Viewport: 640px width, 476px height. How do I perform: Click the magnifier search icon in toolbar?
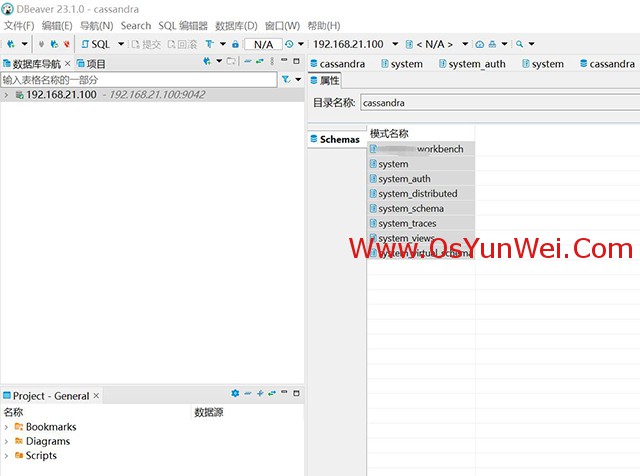tap(519, 44)
